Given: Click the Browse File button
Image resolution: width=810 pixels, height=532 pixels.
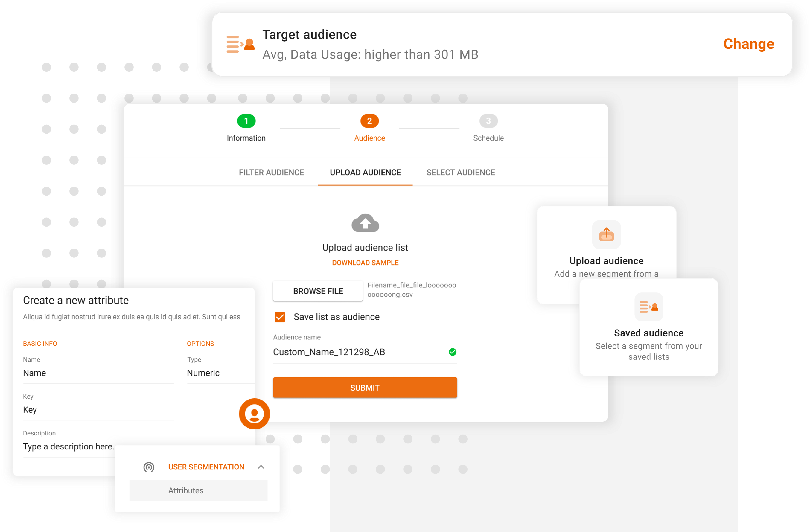Looking at the screenshot, I should (x=318, y=291).
